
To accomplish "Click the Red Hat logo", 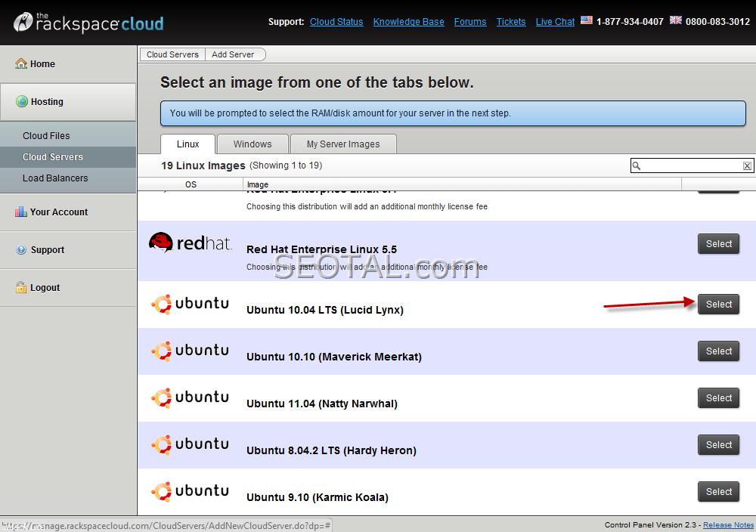I will tap(190, 243).
